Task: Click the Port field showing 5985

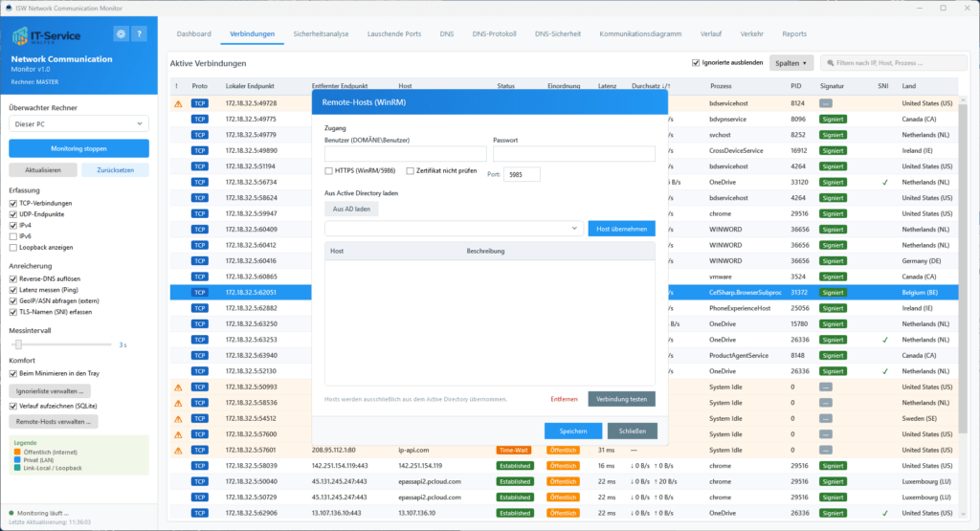Action: click(522, 175)
